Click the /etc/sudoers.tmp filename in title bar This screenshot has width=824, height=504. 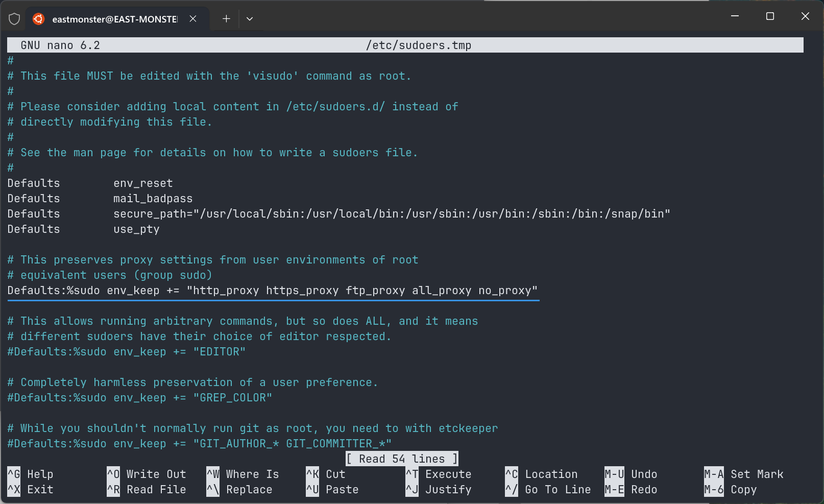[419, 45]
